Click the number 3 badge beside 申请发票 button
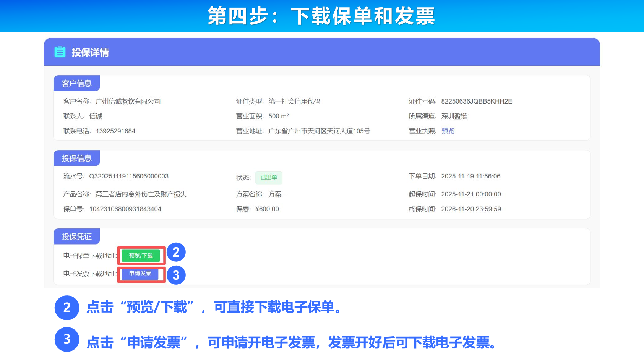The height and width of the screenshot is (363, 644). (176, 275)
